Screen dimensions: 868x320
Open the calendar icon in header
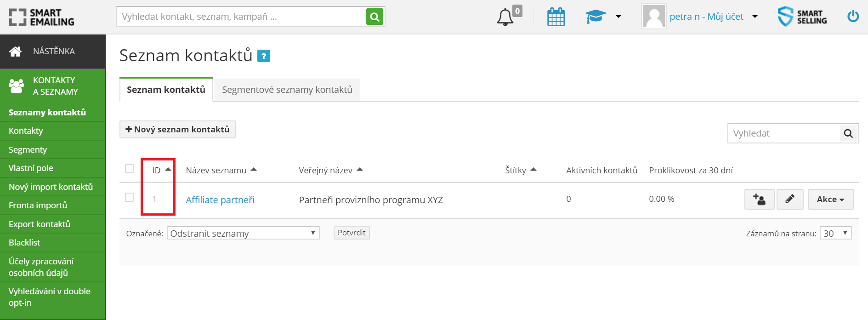(x=556, y=17)
